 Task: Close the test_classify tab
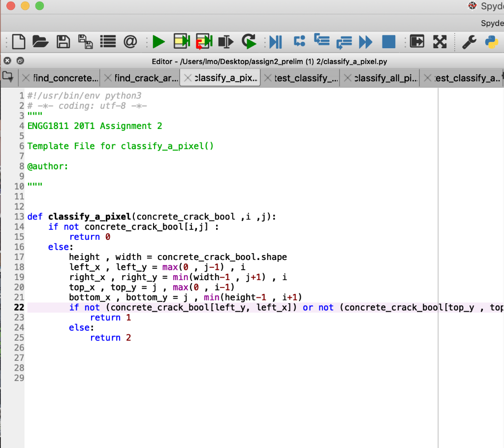pyautogui.click(x=268, y=78)
